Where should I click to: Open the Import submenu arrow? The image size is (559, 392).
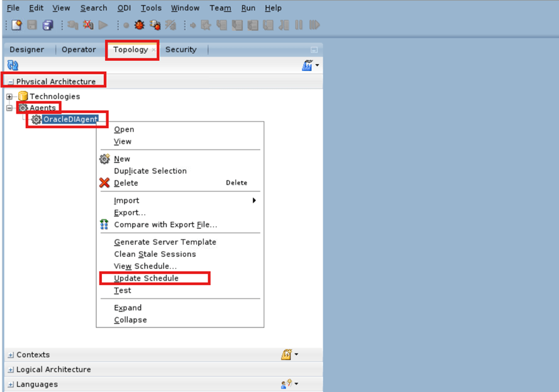[x=254, y=200]
